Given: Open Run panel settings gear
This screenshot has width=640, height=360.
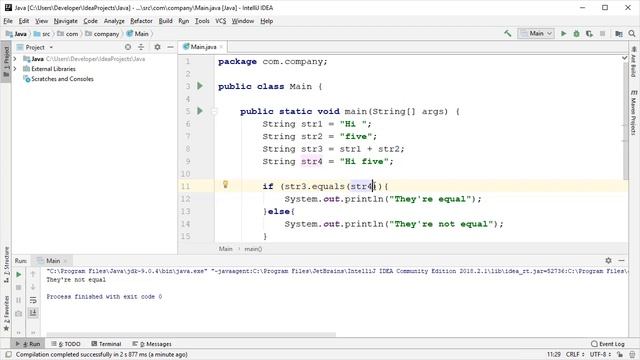Looking at the screenshot, I should pyautogui.click(x=608, y=260).
